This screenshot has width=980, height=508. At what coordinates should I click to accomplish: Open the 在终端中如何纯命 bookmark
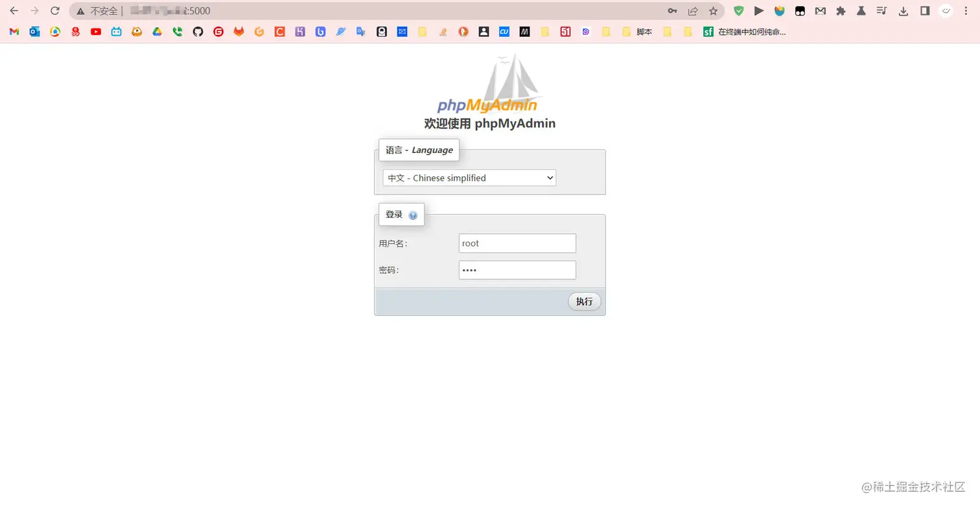click(x=752, y=31)
